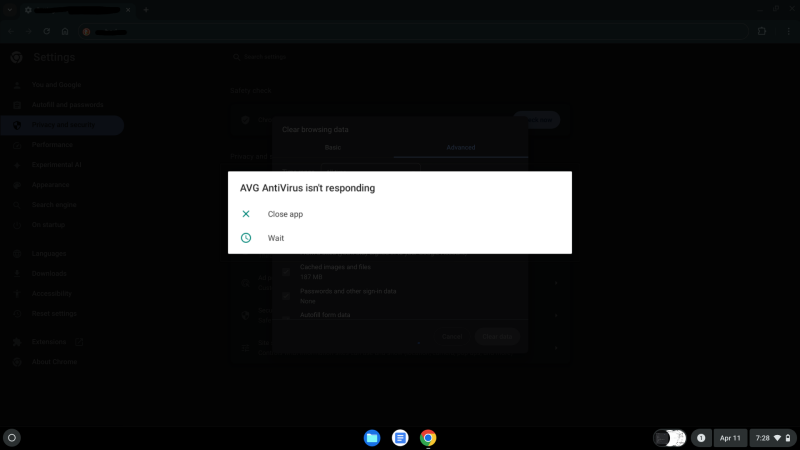Open the Docs app on the shelf
Screen dimensions: 800x450
point(400,438)
